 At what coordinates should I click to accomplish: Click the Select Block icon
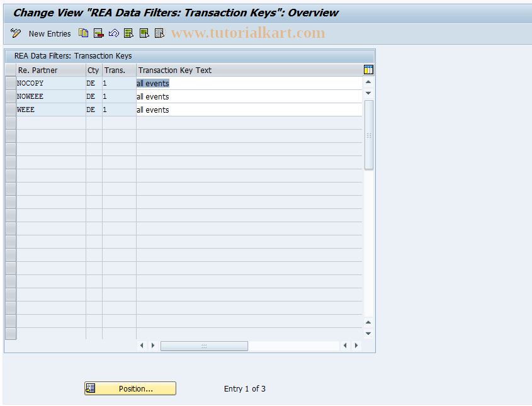[144, 33]
